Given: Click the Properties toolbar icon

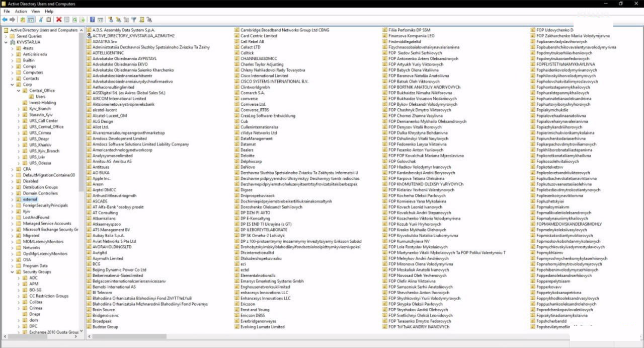Looking at the screenshot, I should [66, 20].
